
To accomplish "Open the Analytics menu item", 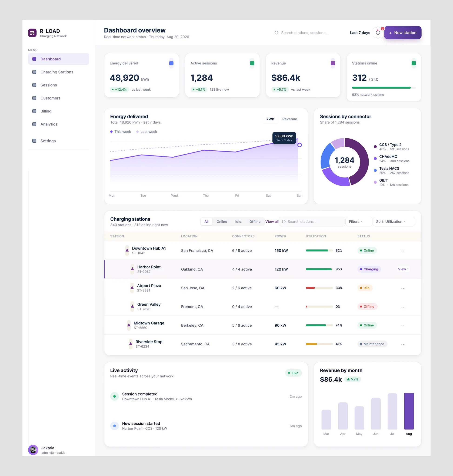I will 59,124.
